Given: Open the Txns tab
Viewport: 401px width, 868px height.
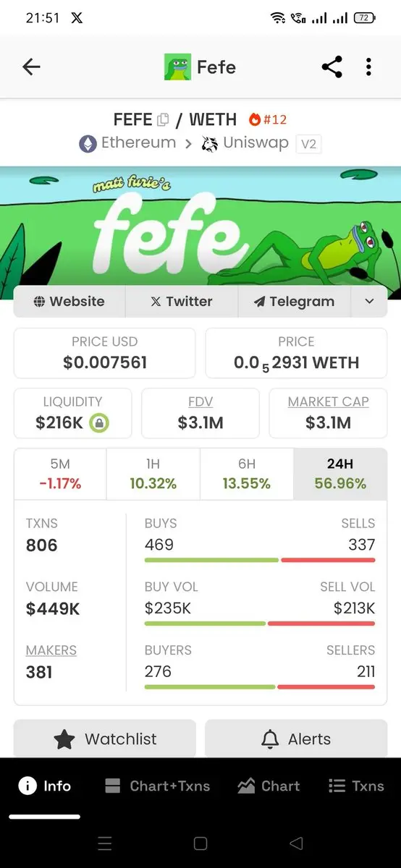Looking at the screenshot, I should pyautogui.click(x=356, y=786).
